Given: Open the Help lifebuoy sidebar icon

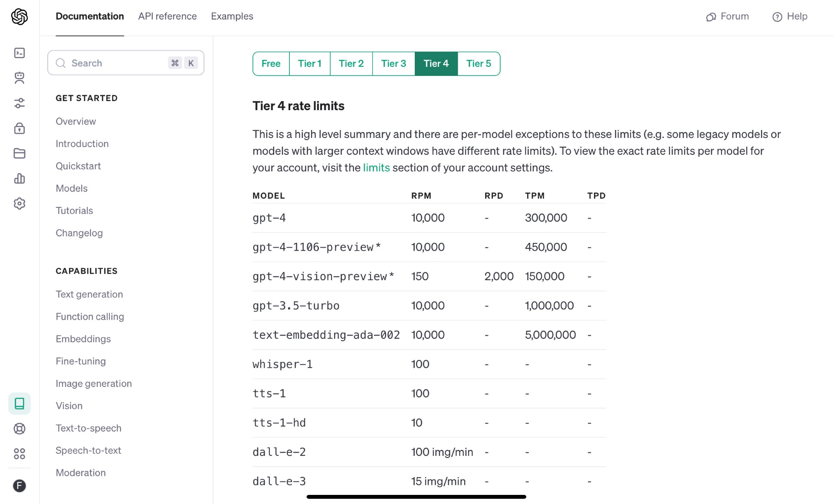Looking at the screenshot, I should 20,429.
